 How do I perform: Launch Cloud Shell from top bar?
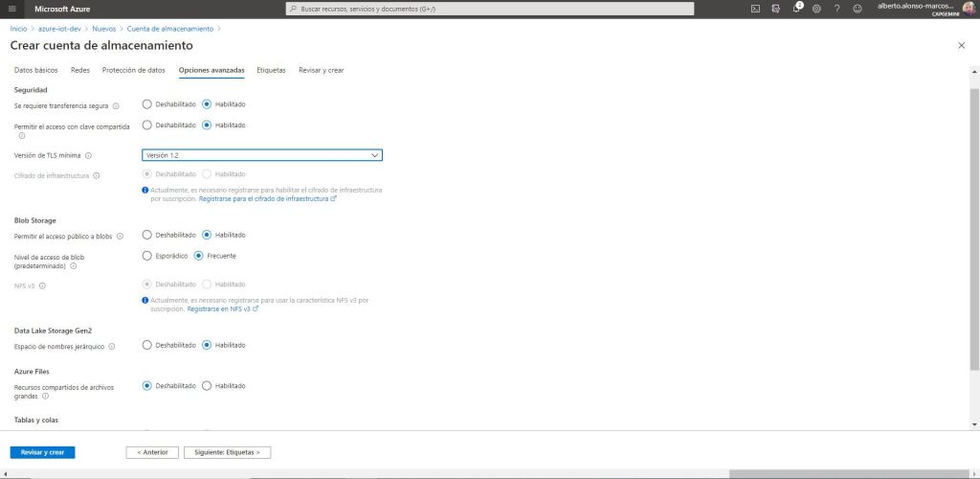[755, 9]
